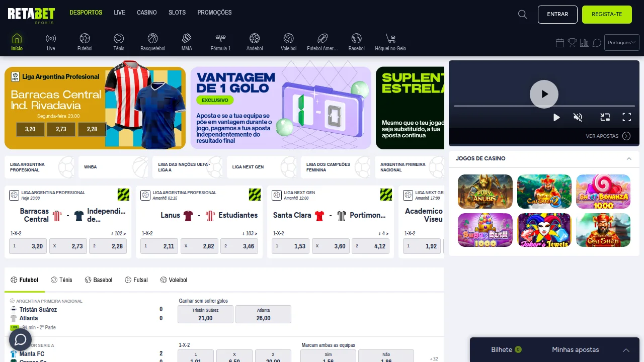Switch to the Voleibol tab in the events list
644x362 pixels.
tap(174, 280)
